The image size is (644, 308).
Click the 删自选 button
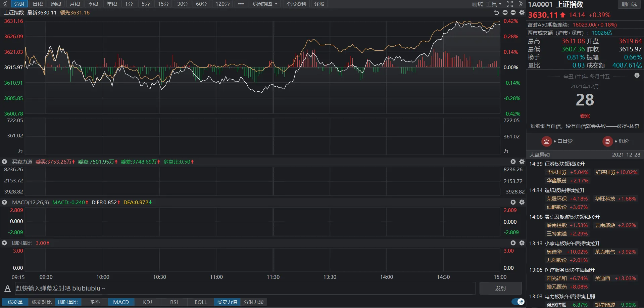click(629, 4)
